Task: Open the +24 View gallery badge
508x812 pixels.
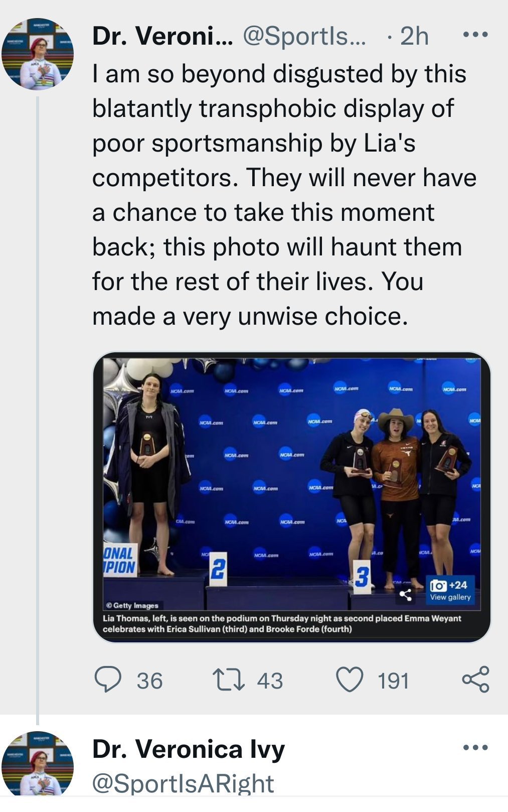Action: pos(450,590)
